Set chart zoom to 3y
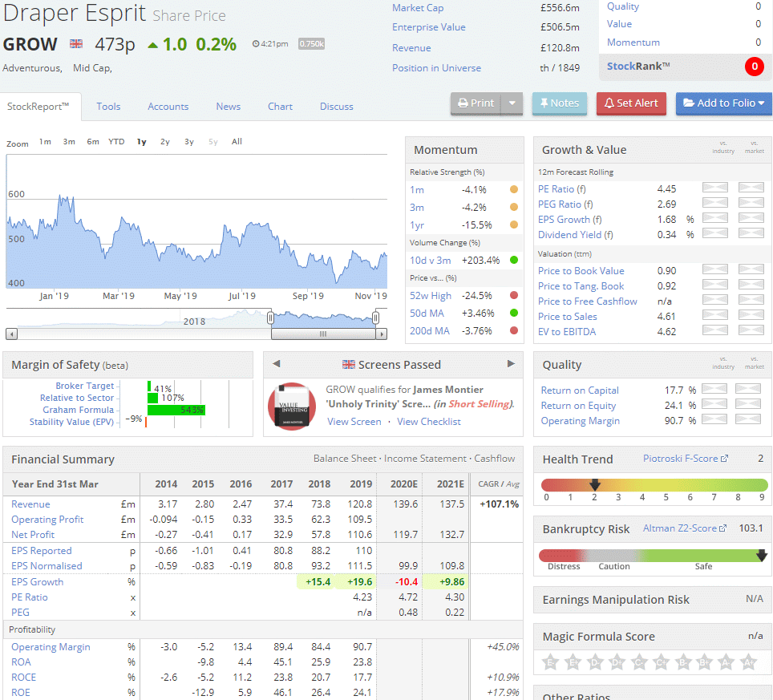The height and width of the screenshot is (700, 773). coord(188,141)
